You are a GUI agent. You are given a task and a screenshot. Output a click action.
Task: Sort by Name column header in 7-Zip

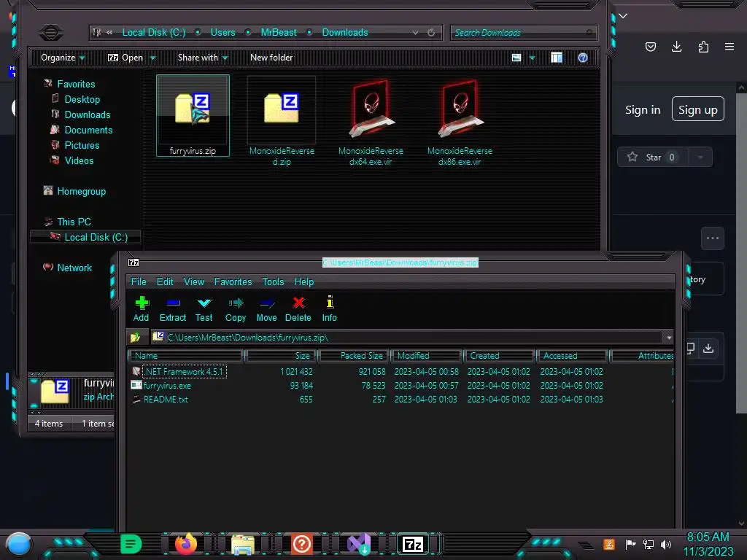pyautogui.click(x=186, y=356)
